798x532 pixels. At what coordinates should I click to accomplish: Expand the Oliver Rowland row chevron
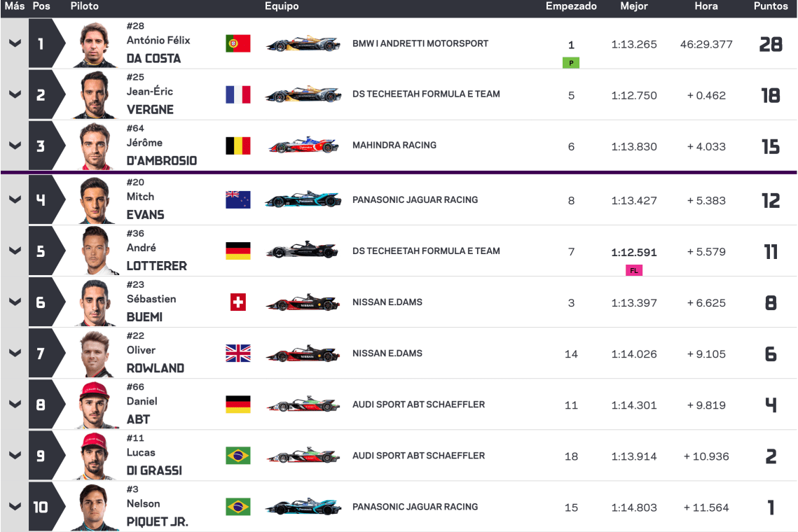pyautogui.click(x=14, y=353)
